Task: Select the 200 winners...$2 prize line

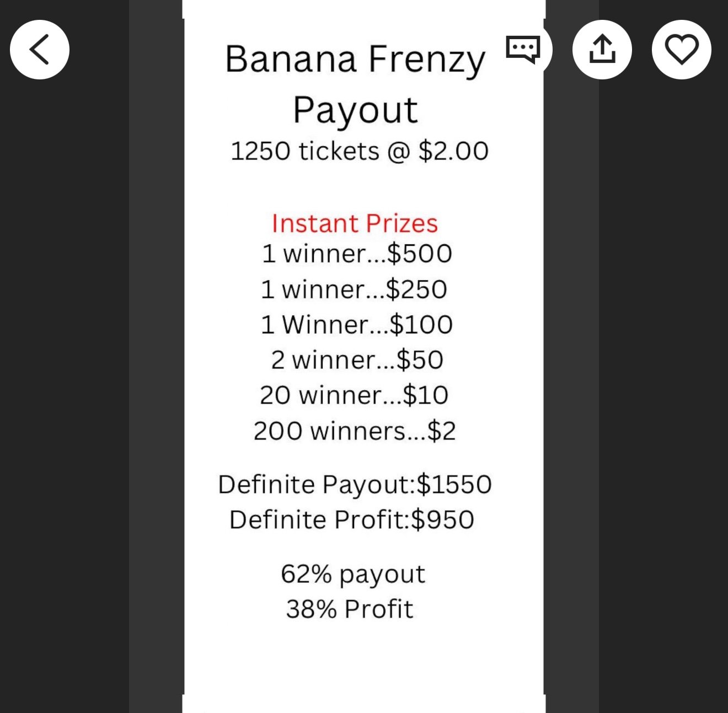Action: point(355,431)
